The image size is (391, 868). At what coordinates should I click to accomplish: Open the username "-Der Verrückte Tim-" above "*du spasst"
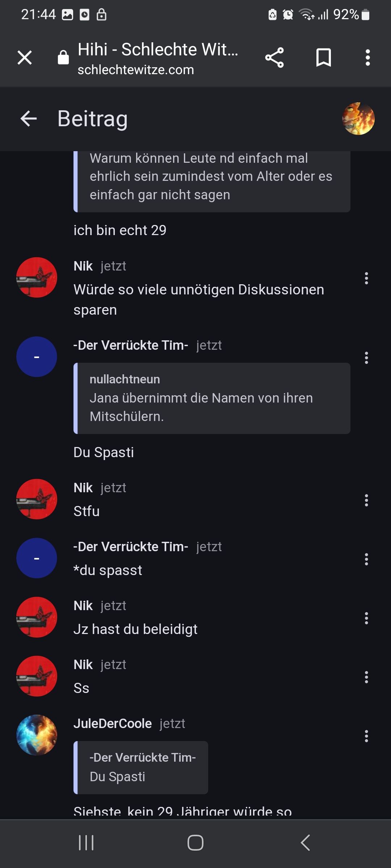point(131,547)
